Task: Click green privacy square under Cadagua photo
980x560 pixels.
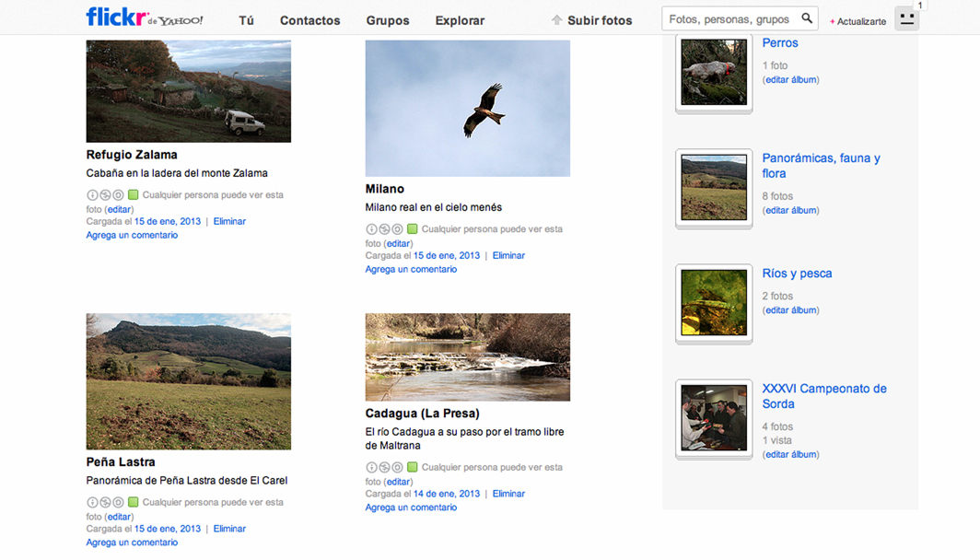Action: (x=413, y=468)
